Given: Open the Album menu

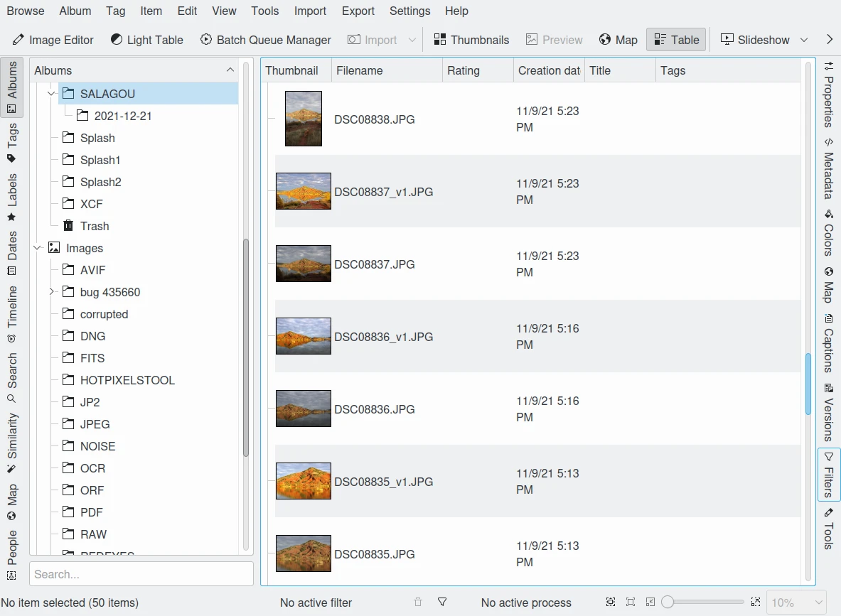Looking at the screenshot, I should click(x=75, y=11).
